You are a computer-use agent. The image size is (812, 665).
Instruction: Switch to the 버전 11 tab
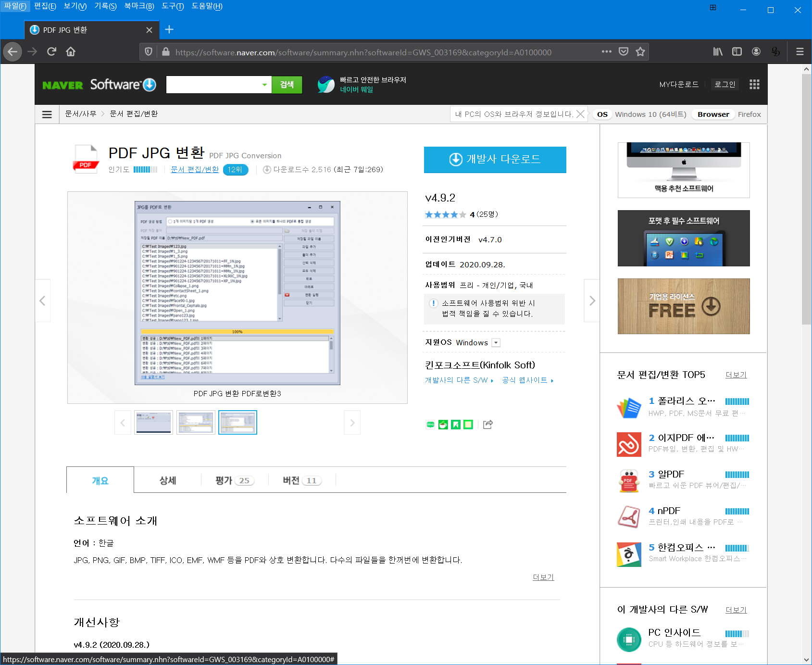click(302, 480)
